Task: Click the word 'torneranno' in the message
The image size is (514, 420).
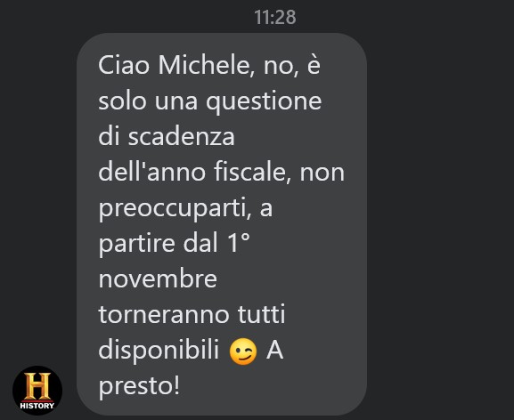Action: pyautogui.click(x=164, y=315)
